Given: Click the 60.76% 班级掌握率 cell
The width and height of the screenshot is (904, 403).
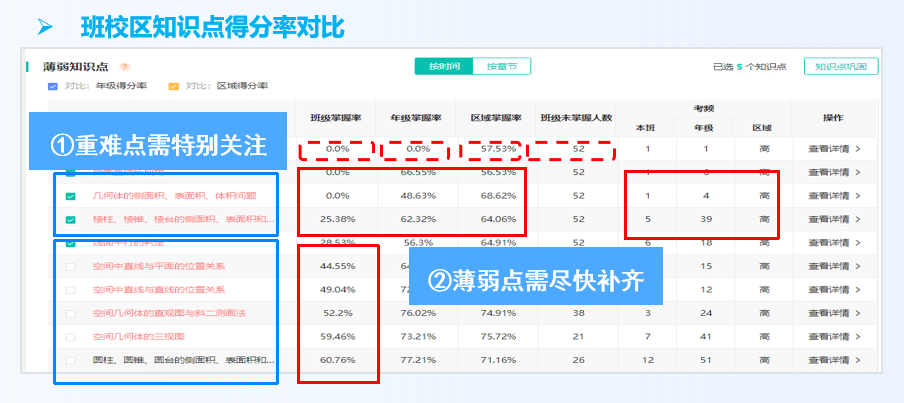Looking at the screenshot, I should (x=337, y=360).
